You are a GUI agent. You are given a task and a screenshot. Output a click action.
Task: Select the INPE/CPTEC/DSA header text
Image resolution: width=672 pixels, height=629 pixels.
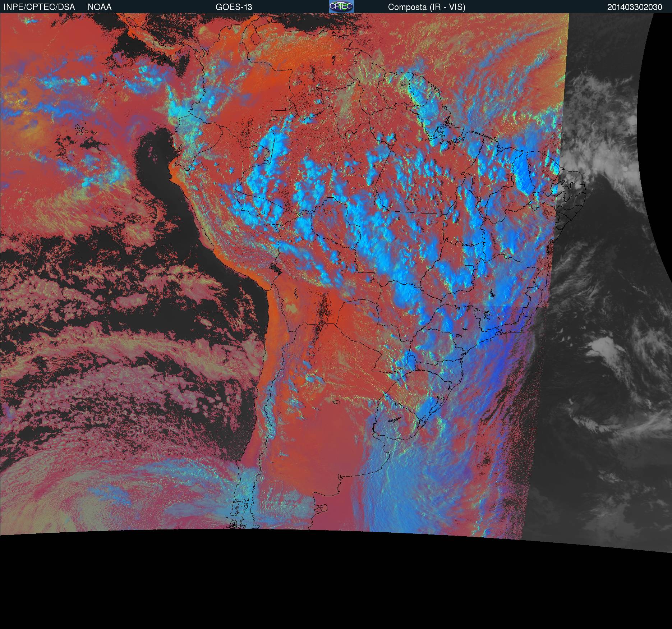[x=39, y=7]
